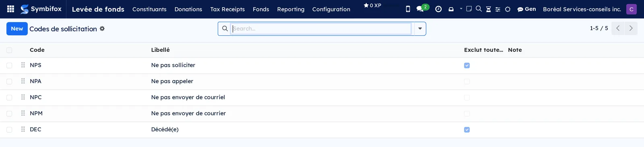Select the NPM row checkbox
Viewport: 644px width, 147px height.
tap(9, 114)
